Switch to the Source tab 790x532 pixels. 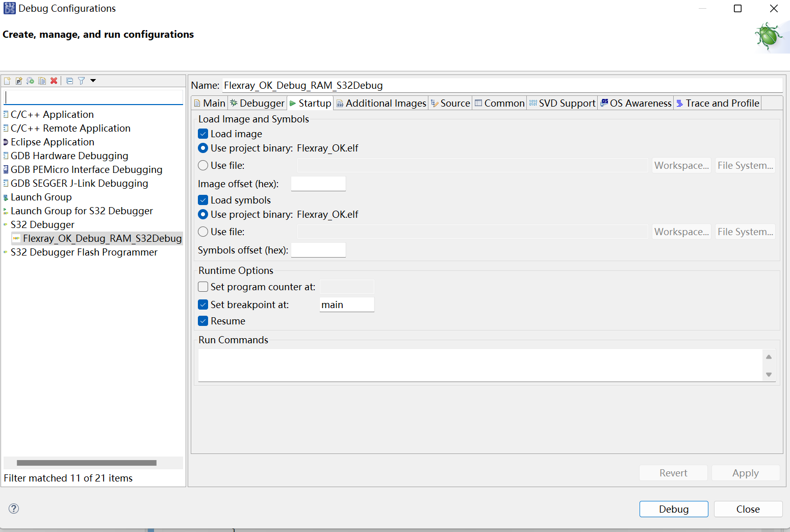[x=450, y=103]
